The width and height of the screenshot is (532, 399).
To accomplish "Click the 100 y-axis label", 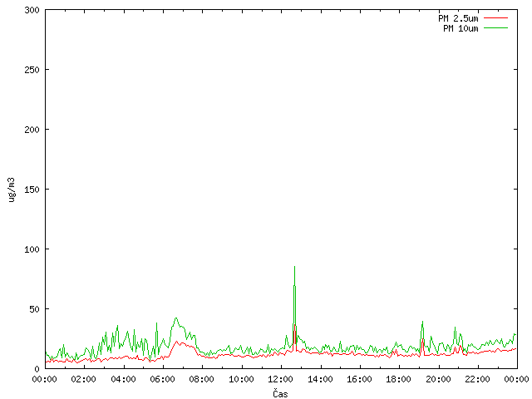I will point(32,249).
